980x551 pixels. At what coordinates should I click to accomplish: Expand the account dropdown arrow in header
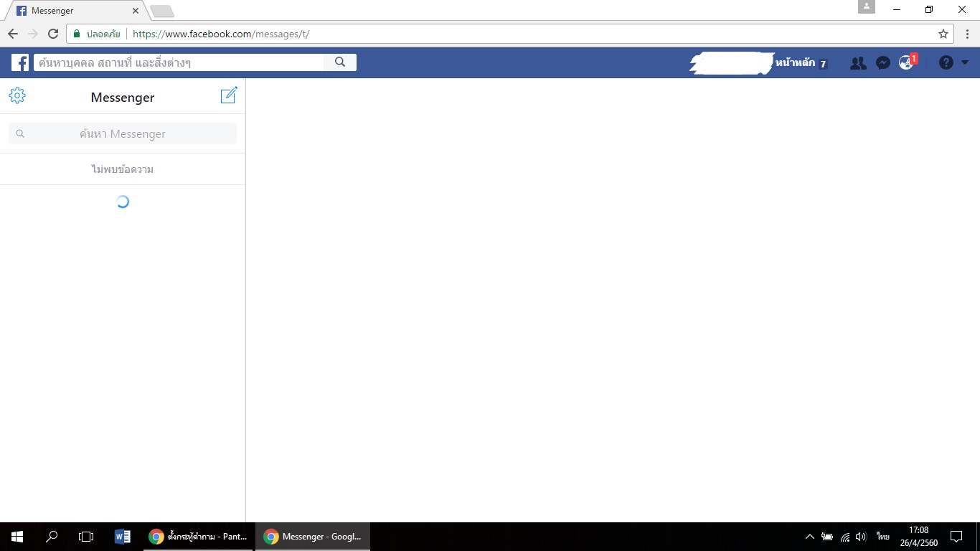click(x=965, y=63)
